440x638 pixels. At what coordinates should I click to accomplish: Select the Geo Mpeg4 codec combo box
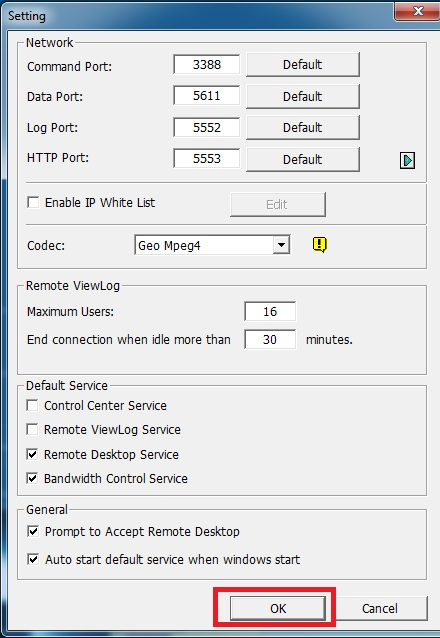coord(212,245)
